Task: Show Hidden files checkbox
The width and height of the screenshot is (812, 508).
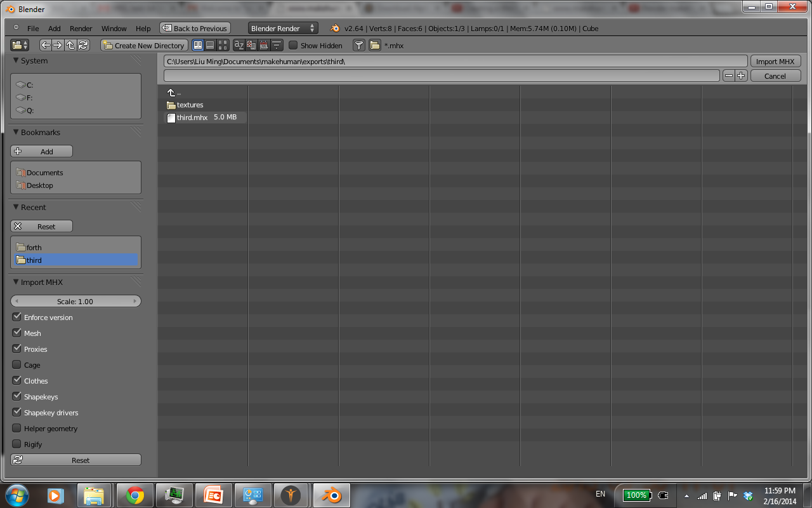Action: click(293, 45)
